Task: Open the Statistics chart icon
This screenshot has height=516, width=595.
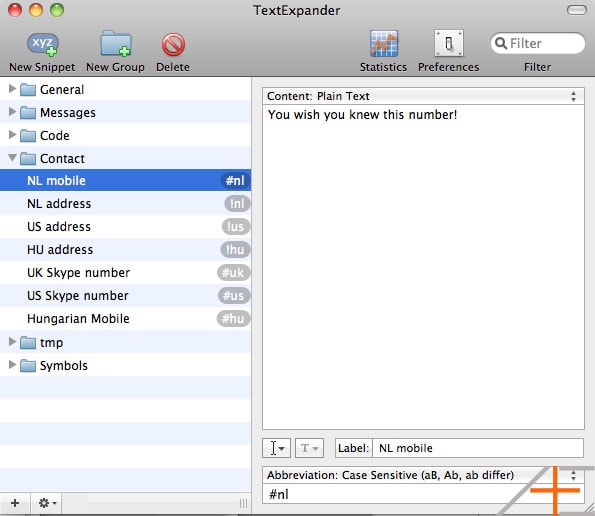Action: [384, 44]
